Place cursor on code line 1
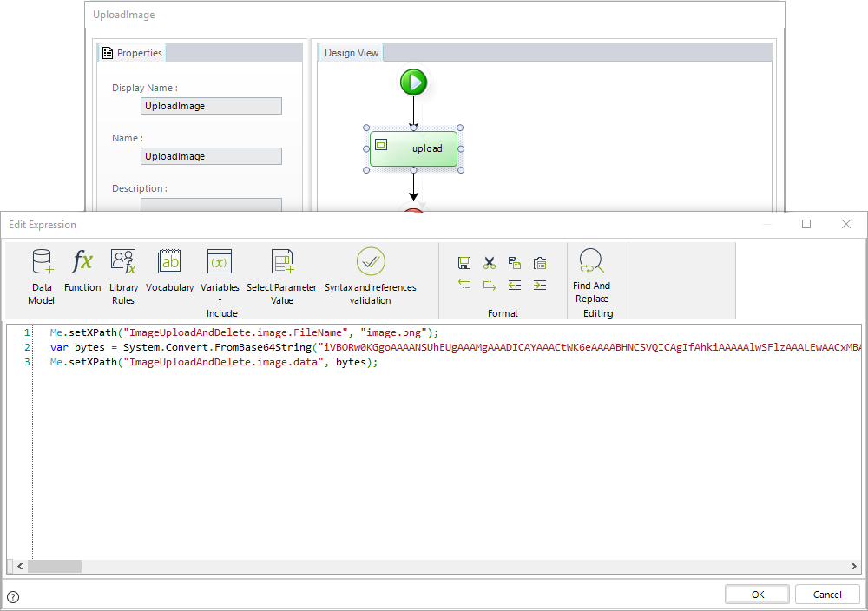868x611 pixels. (244, 332)
